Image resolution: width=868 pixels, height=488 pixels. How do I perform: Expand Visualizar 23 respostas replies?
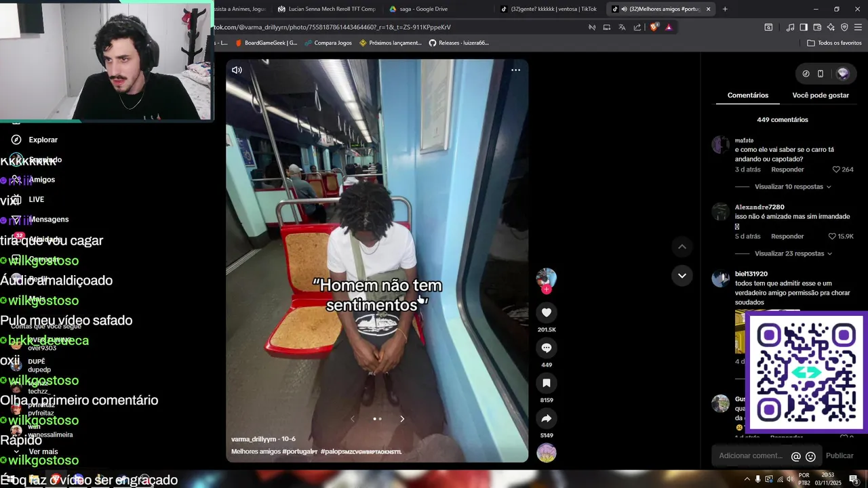point(793,253)
